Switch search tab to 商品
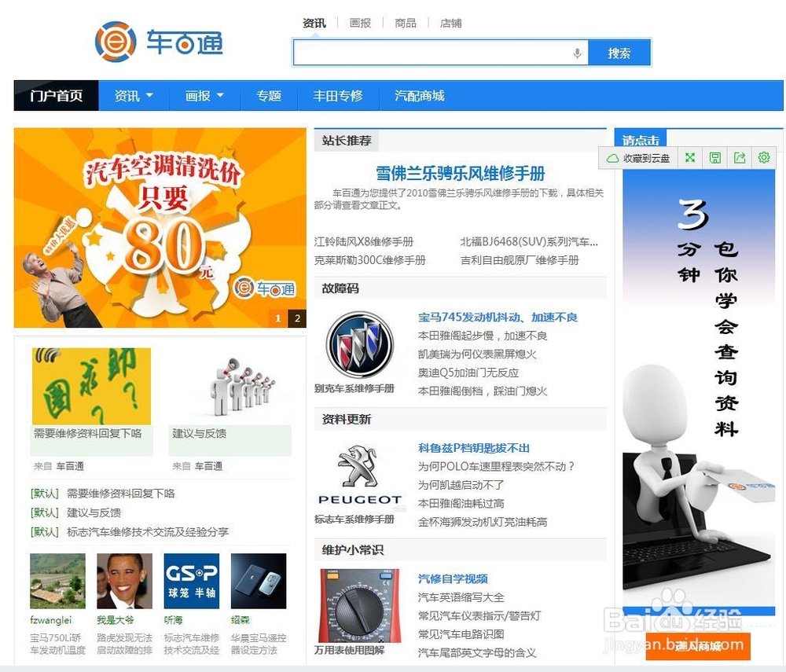Image resolution: width=786 pixels, height=672 pixels. (405, 23)
